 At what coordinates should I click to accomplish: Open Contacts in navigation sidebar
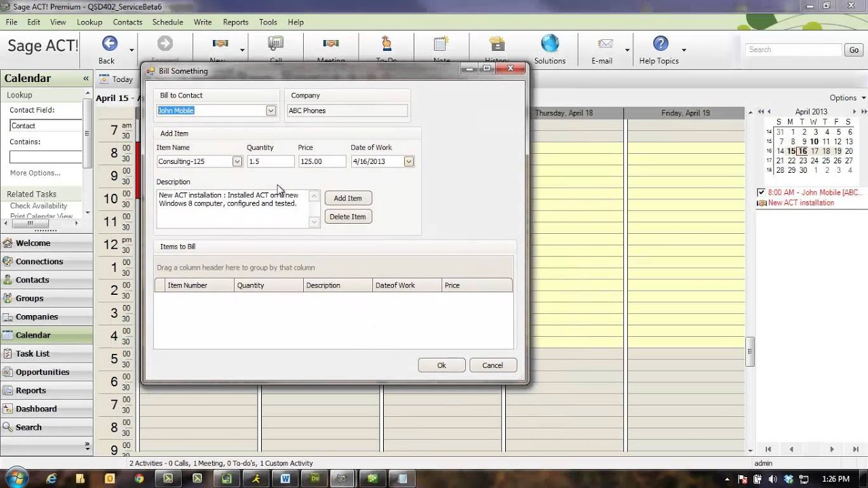(x=46, y=279)
